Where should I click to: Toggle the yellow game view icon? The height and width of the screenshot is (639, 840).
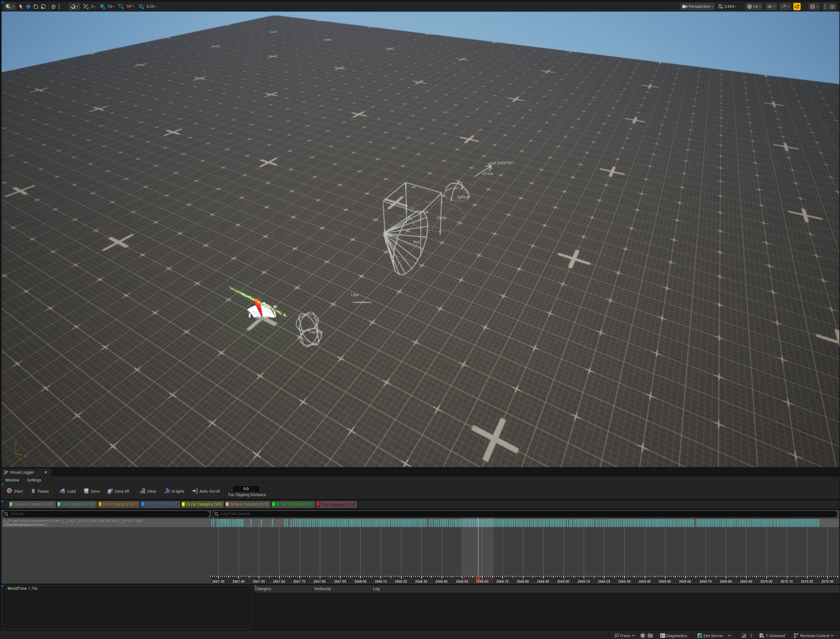pyautogui.click(x=797, y=7)
